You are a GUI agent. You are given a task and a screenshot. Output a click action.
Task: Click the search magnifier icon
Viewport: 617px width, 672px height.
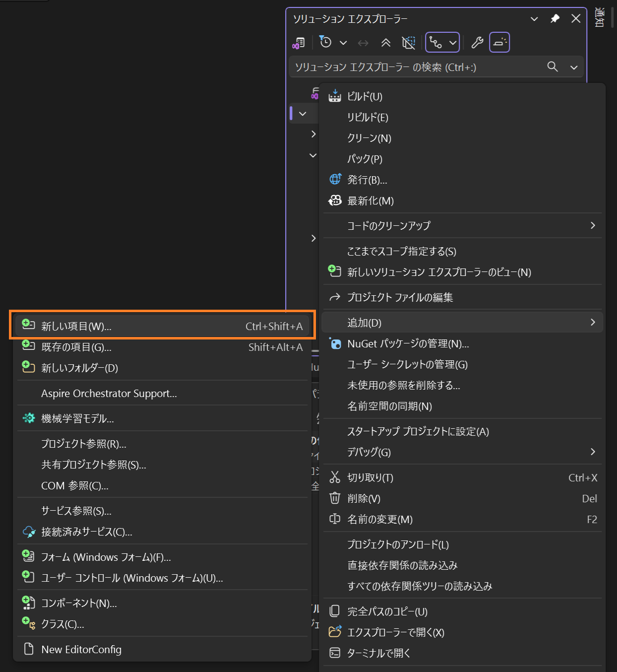[553, 67]
